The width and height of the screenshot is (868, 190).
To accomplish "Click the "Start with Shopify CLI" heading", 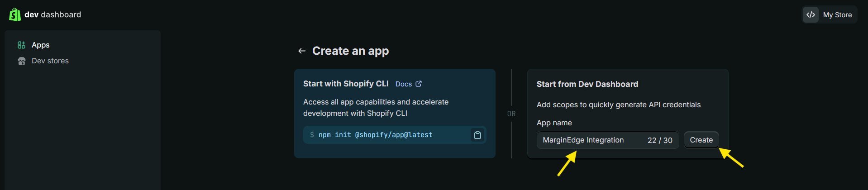I will point(346,84).
